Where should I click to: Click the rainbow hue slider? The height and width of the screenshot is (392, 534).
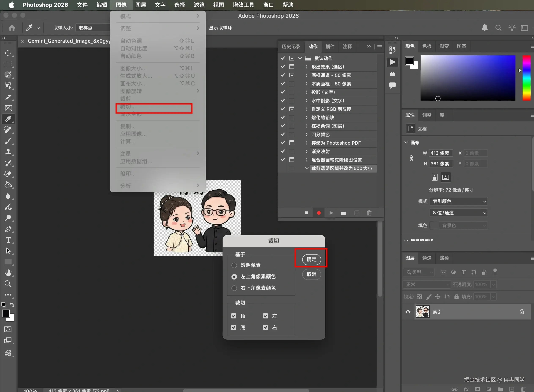(x=526, y=78)
